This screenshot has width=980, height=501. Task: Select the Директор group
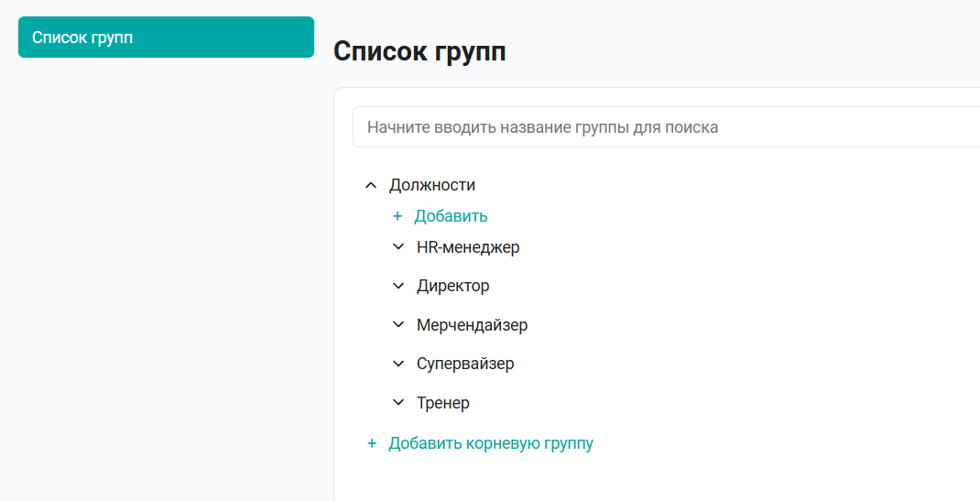(453, 286)
